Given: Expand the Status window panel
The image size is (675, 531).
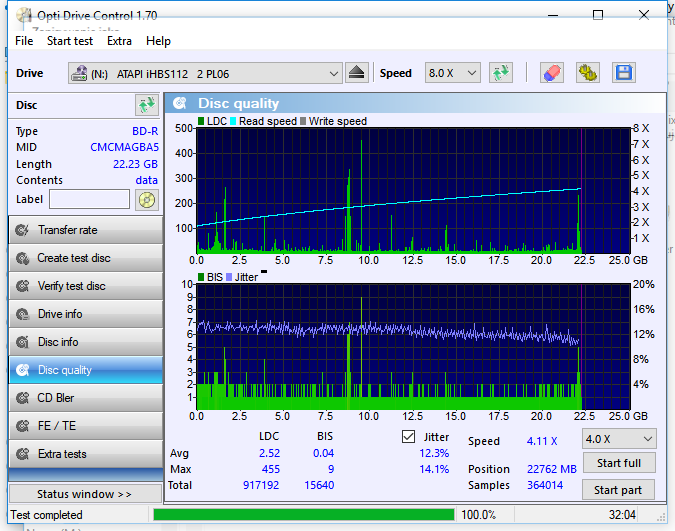Looking at the screenshot, I should (85, 494).
